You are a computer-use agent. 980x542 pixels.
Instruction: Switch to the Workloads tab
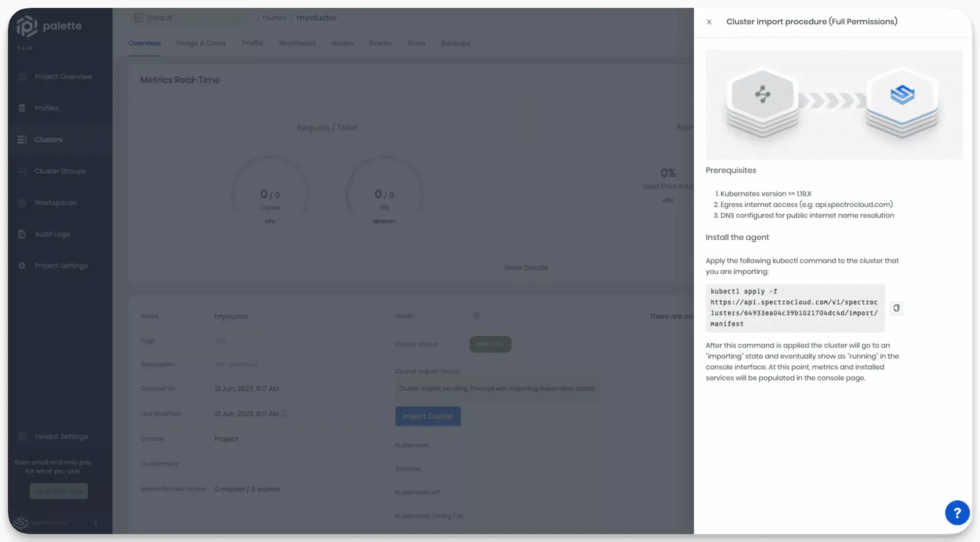pyautogui.click(x=297, y=43)
